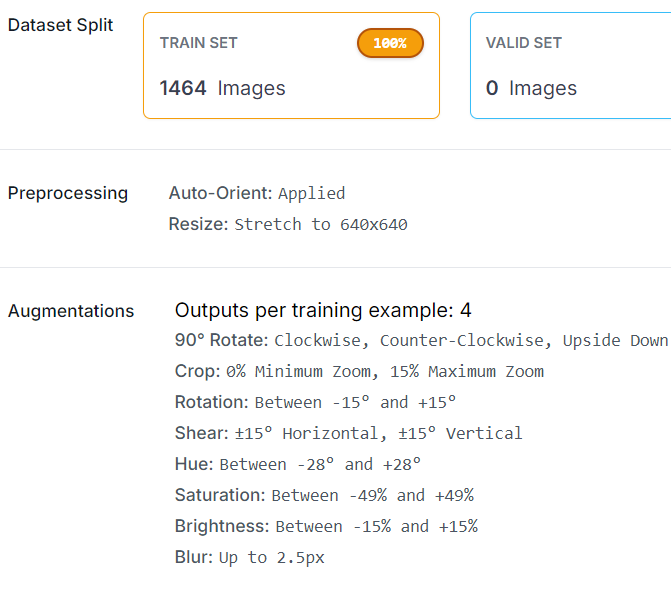Click the TRAIN SET heading text
The height and width of the screenshot is (593, 671).
(199, 43)
